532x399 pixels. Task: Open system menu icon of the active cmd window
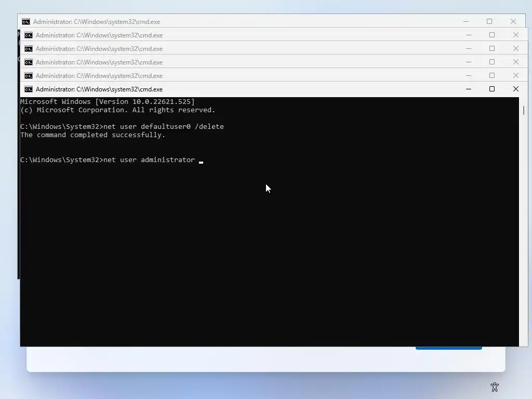(x=29, y=89)
